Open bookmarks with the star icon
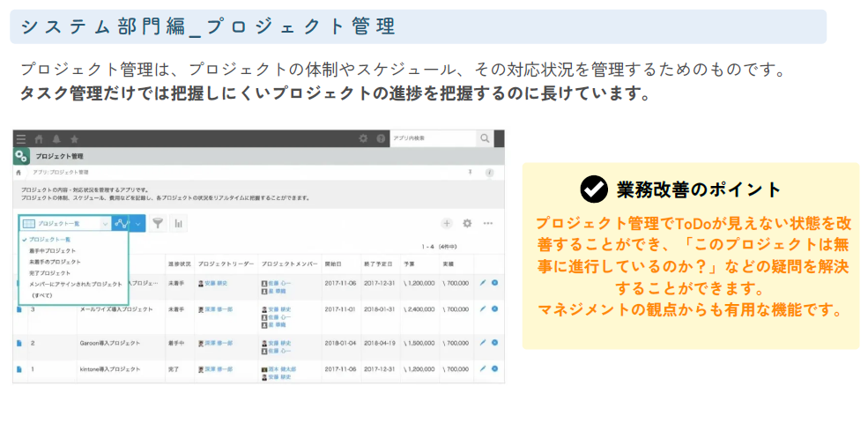The image size is (868, 438). (74, 139)
